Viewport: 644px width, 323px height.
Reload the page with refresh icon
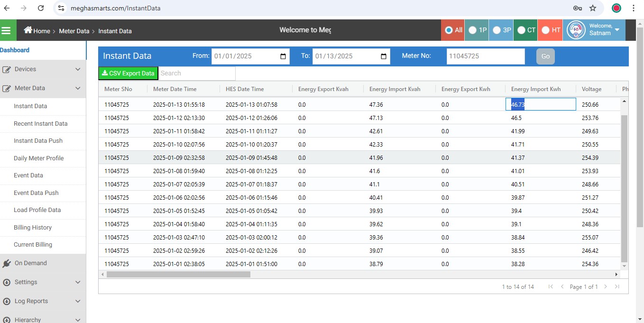[x=41, y=8]
